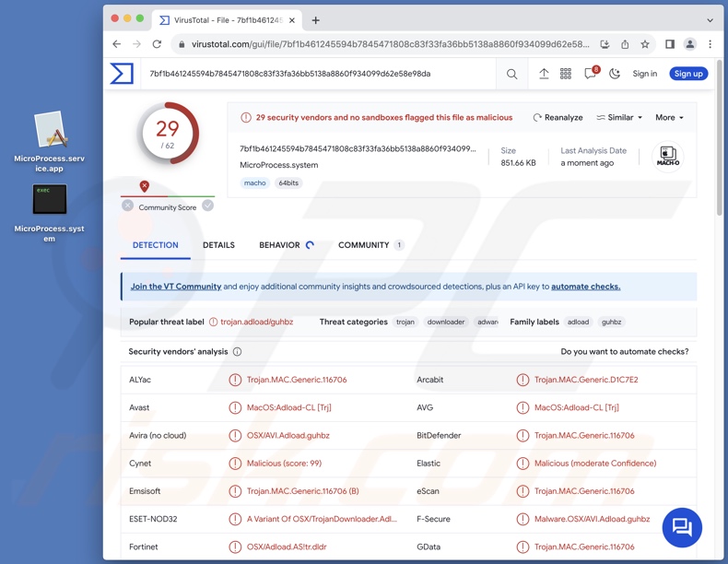Image resolution: width=728 pixels, height=564 pixels.
Task: Click the macho tag
Action: tap(255, 182)
